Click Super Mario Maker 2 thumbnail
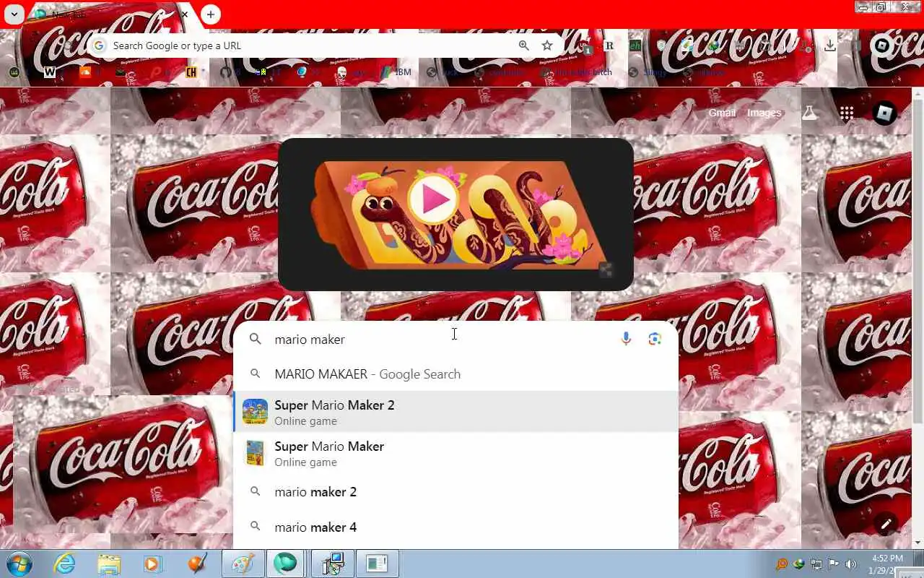This screenshot has height=578, width=924. coord(255,412)
